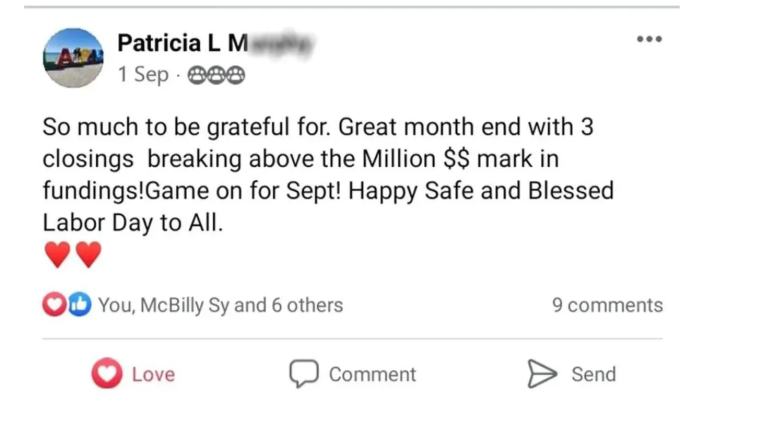Click the Love reaction label
Viewport: 765px width, 432px height.
pyautogui.click(x=153, y=374)
